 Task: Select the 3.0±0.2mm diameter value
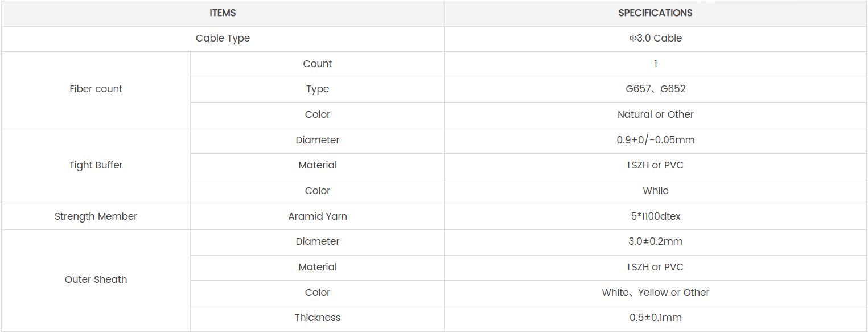click(655, 242)
